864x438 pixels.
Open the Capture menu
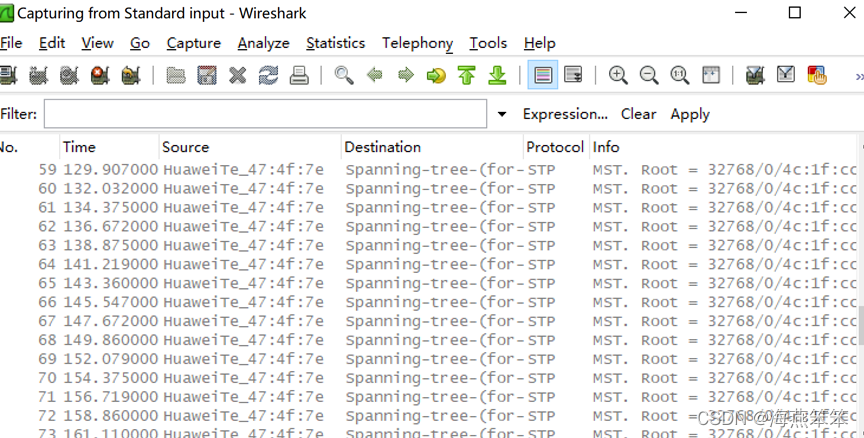coord(193,43)
